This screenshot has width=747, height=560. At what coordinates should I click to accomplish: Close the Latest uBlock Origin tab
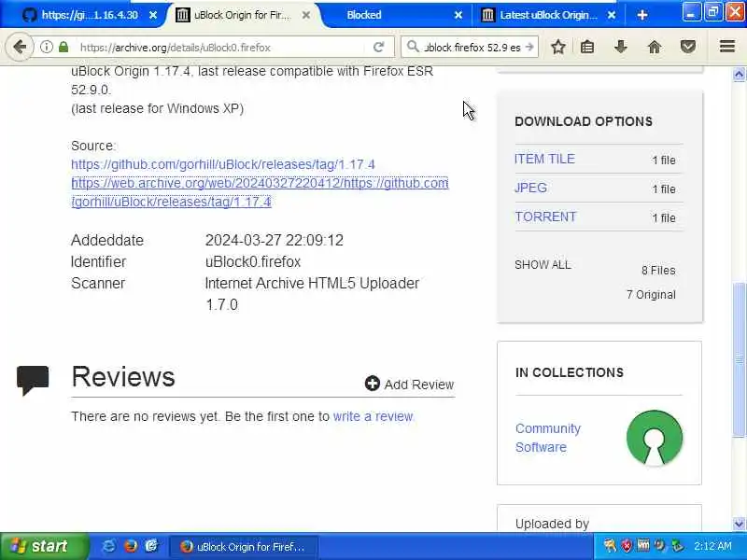(612, 15)
